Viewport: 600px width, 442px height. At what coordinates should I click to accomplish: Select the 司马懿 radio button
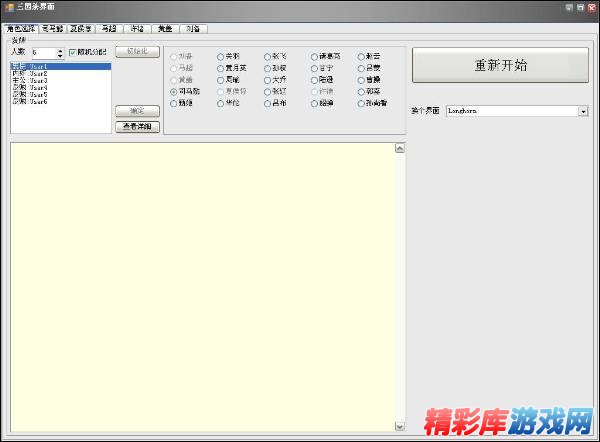(174, 91)
